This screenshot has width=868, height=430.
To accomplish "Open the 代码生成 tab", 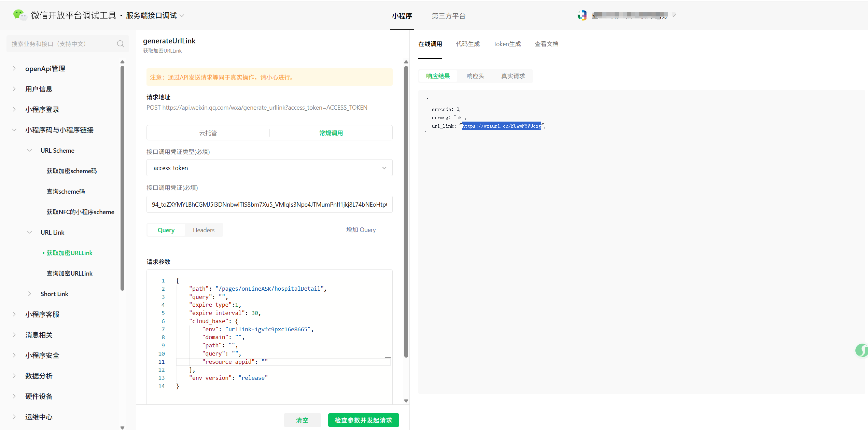I will [467, 44].
